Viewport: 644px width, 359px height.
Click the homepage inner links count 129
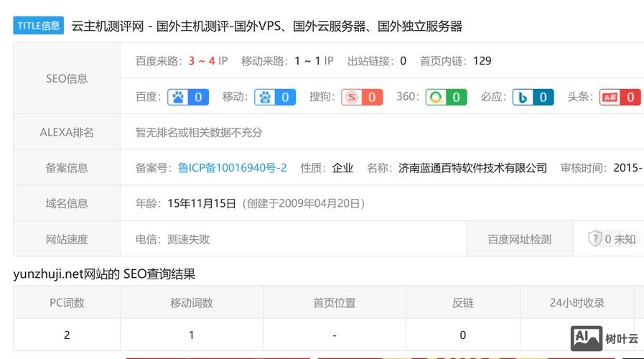482,61
